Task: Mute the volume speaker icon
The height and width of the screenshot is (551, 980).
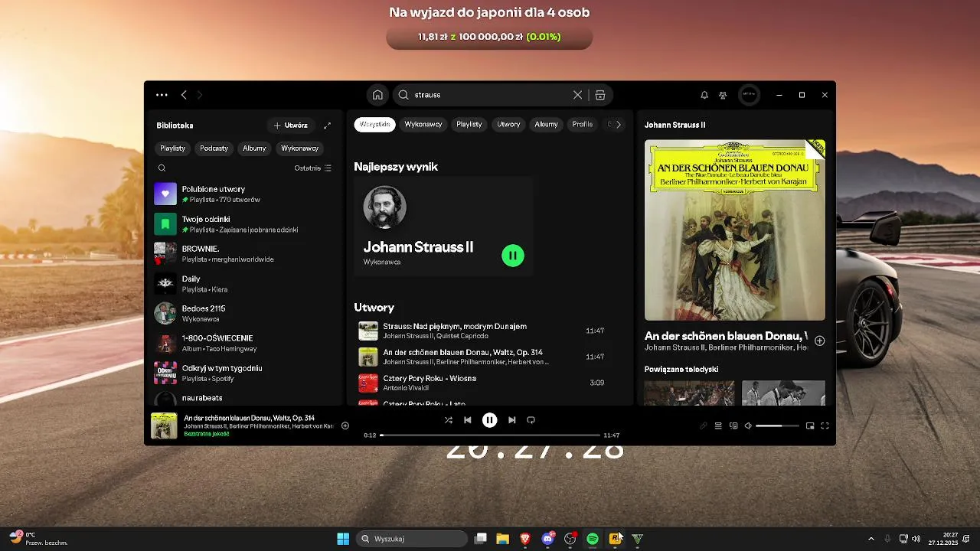Action: point(748,426)
